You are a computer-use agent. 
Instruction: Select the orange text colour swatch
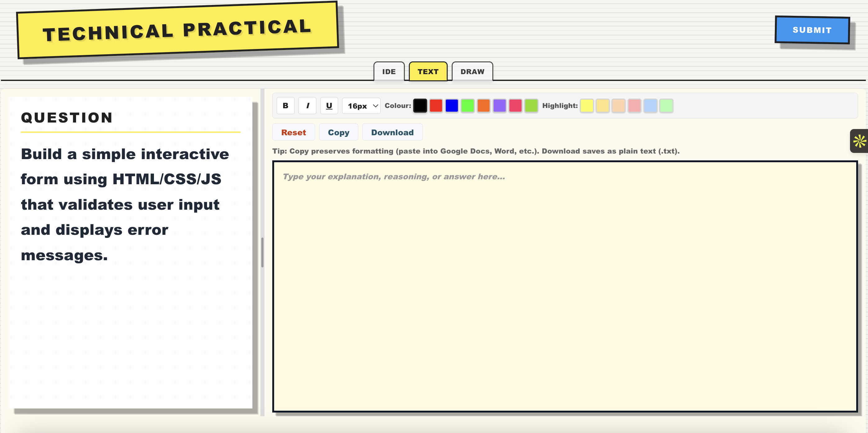coord(483,106)
